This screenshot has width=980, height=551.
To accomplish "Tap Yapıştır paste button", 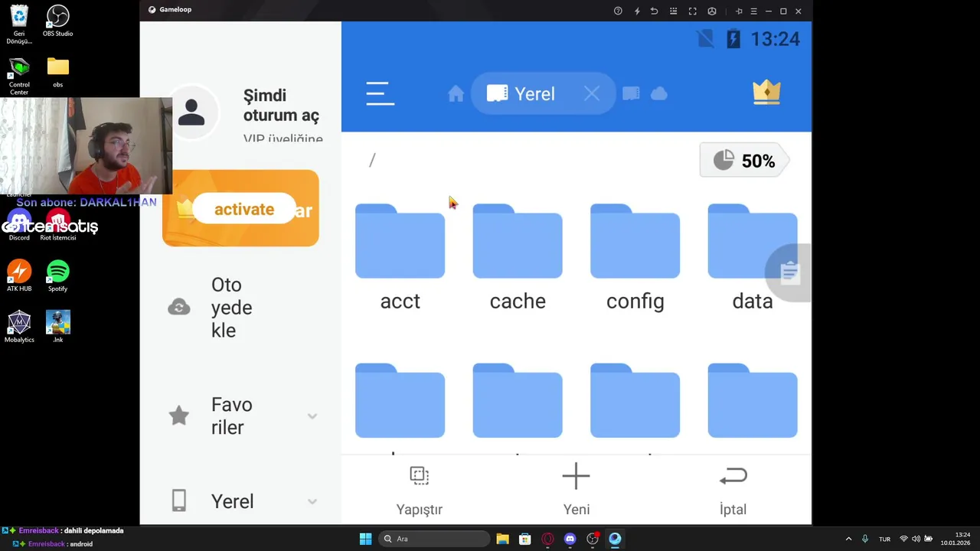I will pyautogui.click(x=420, y=491).
